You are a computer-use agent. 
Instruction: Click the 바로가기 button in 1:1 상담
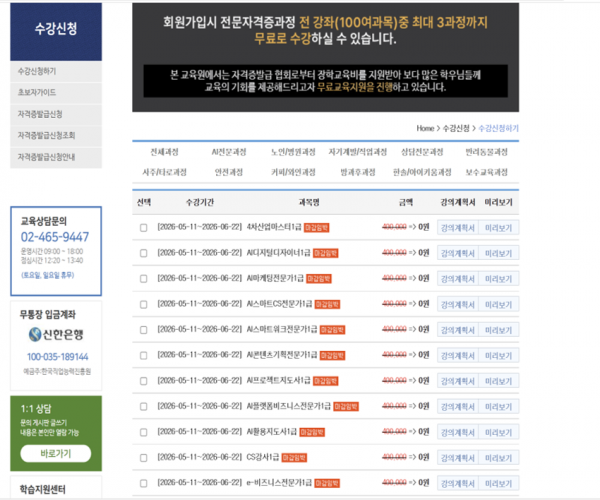point(56,454)
